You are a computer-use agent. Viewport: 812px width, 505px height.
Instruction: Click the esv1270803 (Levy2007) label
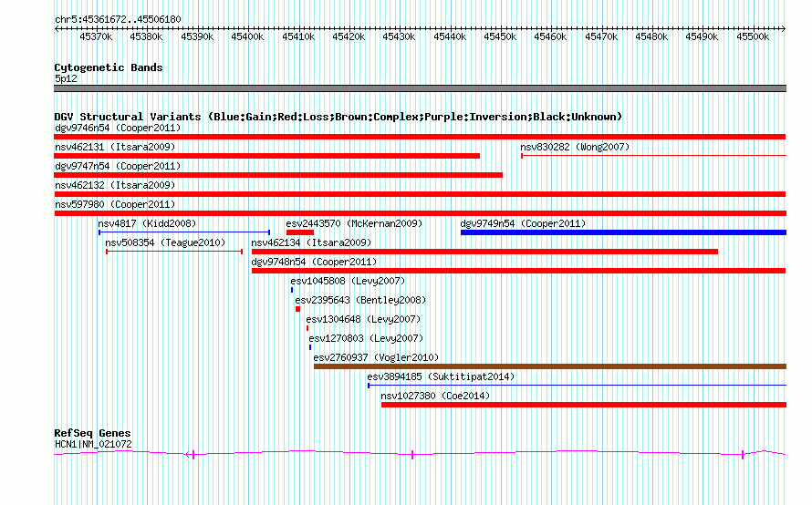coord(366,338)
